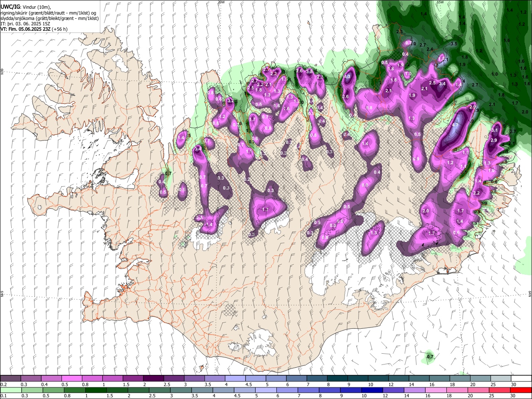This screenshot has height=399, width=532.
Task: Click the black 3.5 rain value on map
Action: click(x=454, y=44)
